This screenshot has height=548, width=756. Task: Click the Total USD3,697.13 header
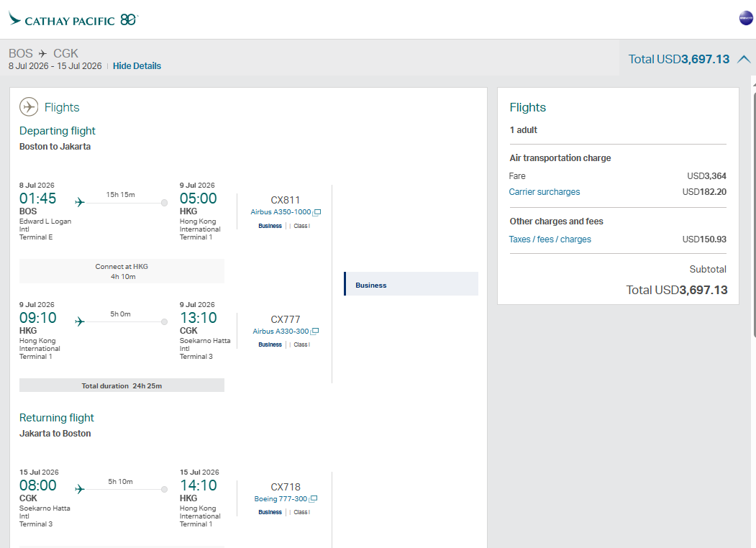pos(679,59)
